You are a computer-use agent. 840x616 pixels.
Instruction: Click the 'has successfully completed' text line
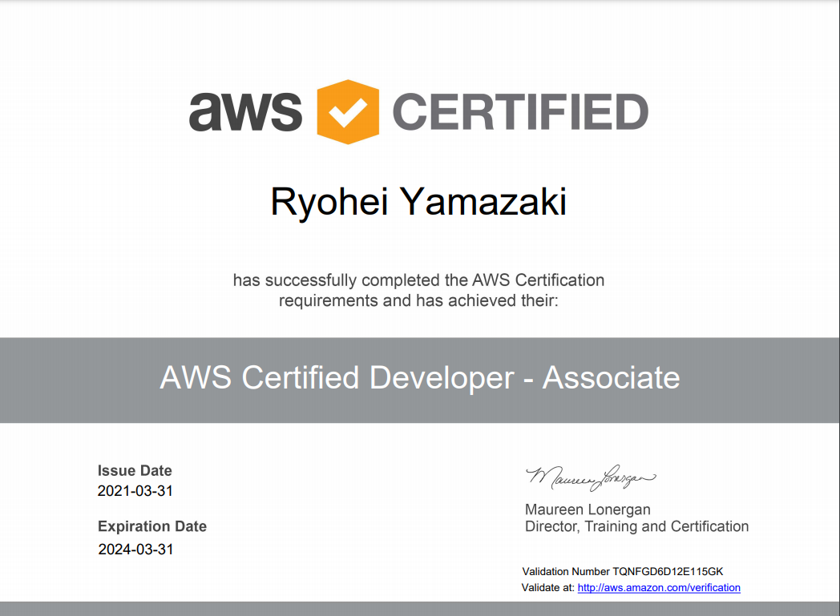pyautogui.click(x=418, y=280)
